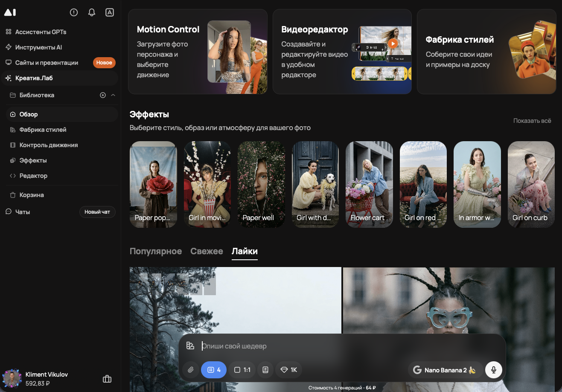Screen dimensions: 562x392
Task: Click the briefcase icon near user balance
Action: [x=107, y=379]
